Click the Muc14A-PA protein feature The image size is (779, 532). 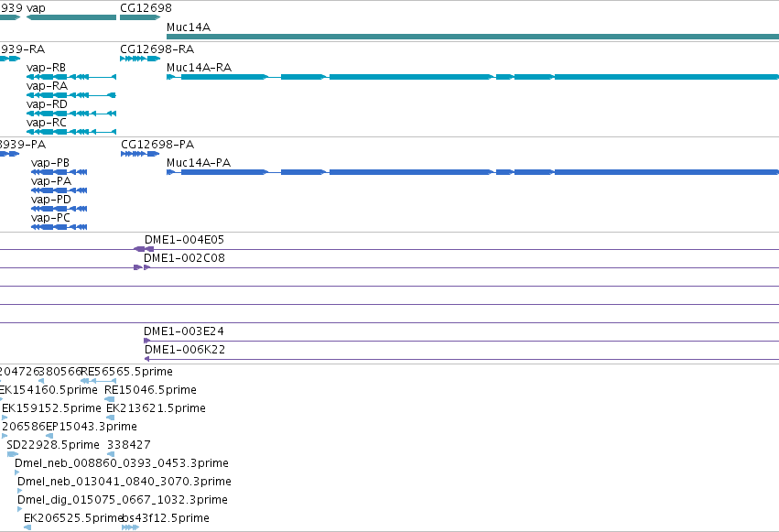tap(472, 172)
